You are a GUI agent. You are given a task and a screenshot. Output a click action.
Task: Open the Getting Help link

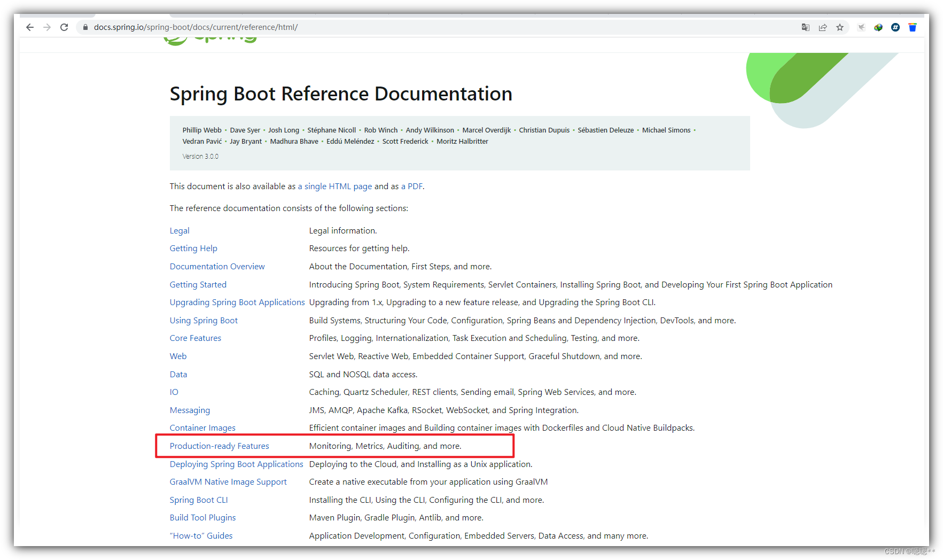(x=193, y=248)
